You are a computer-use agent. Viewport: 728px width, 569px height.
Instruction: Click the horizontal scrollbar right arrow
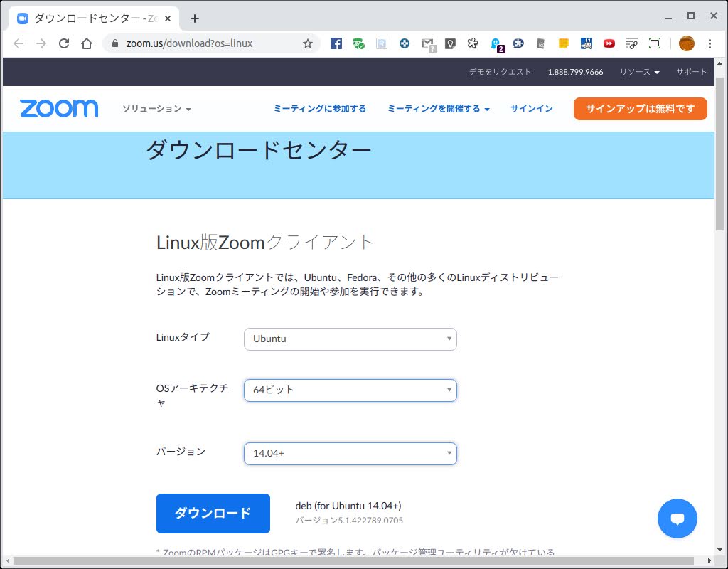[x=710, y=560]
